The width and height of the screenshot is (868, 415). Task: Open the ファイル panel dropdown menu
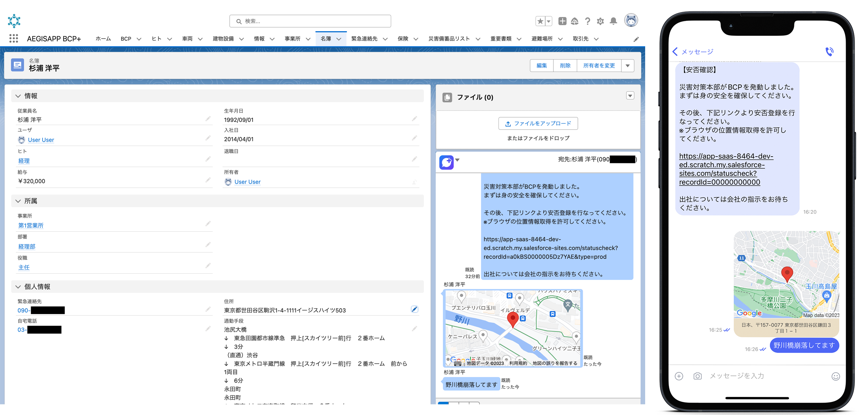630,96
